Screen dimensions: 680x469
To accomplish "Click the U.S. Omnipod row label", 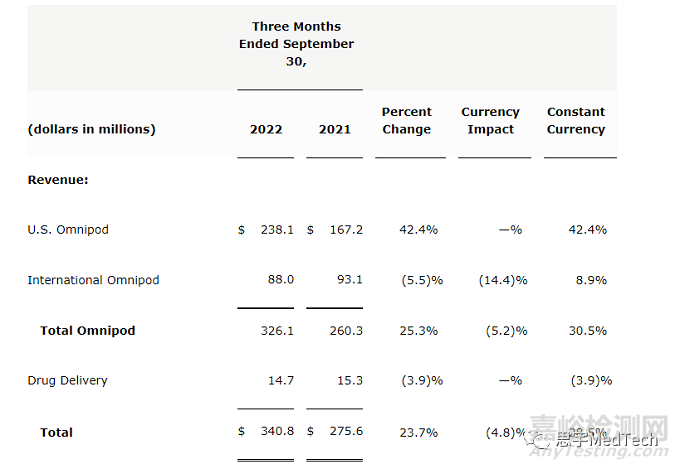I will [x=68, y=230].
